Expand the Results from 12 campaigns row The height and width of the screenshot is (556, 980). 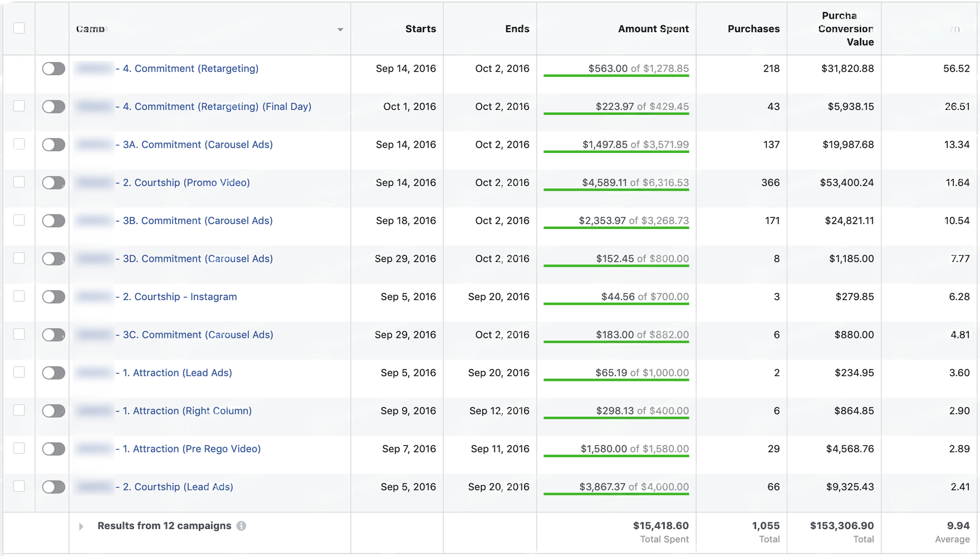click(x=81, y=526)
